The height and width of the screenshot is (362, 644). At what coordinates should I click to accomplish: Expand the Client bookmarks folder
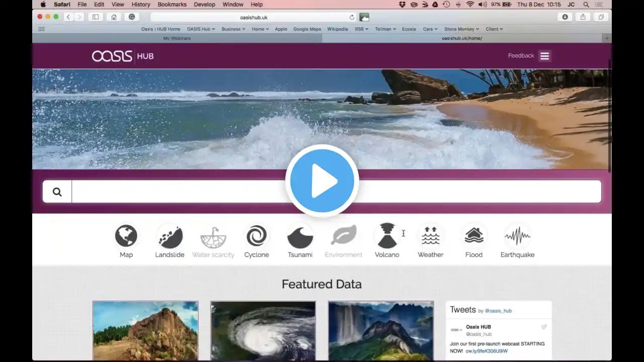click(x=494, y=29)
